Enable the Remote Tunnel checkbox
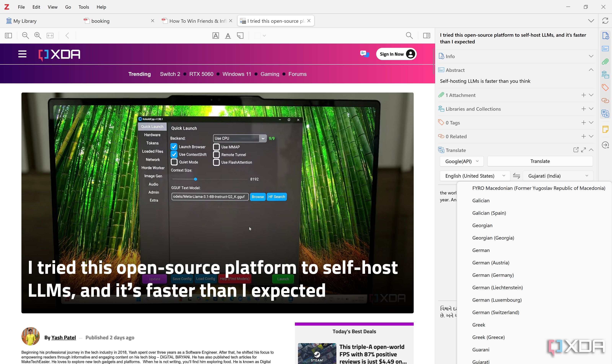Viewport: 612px width, 364px height. tap(216, 154)
